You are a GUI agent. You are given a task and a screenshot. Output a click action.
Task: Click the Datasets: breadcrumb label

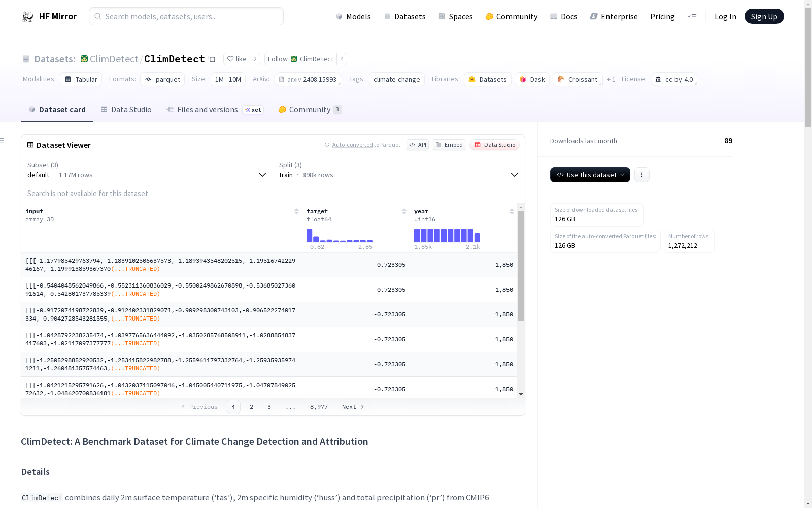point(55,59)
